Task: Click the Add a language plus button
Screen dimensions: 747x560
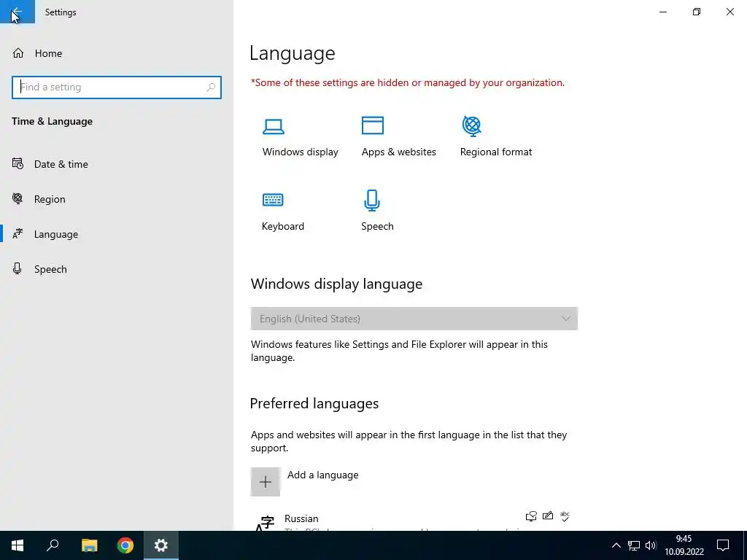Action: (x=266, y=482)
